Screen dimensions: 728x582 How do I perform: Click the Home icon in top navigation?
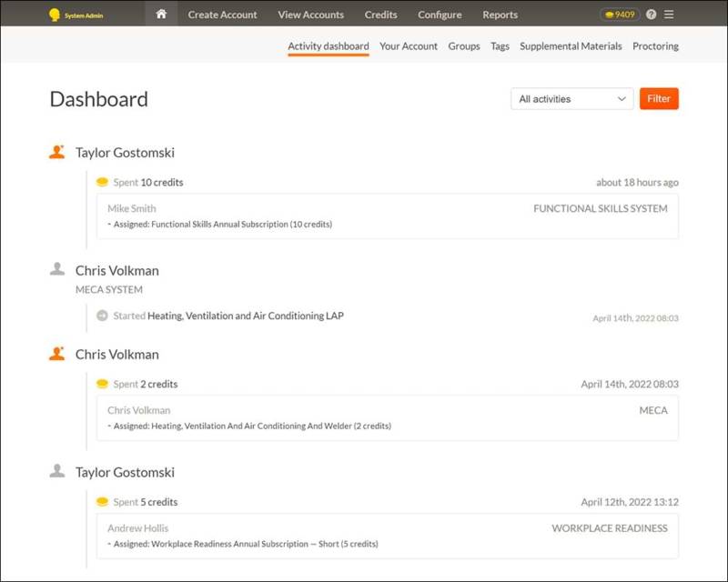[x=161, y=15]
